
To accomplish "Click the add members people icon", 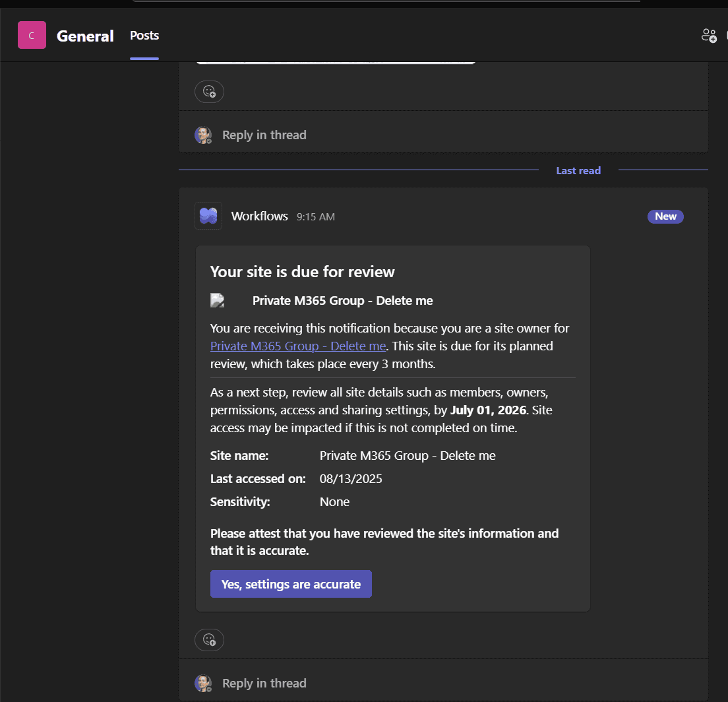I will coord(709,36).
